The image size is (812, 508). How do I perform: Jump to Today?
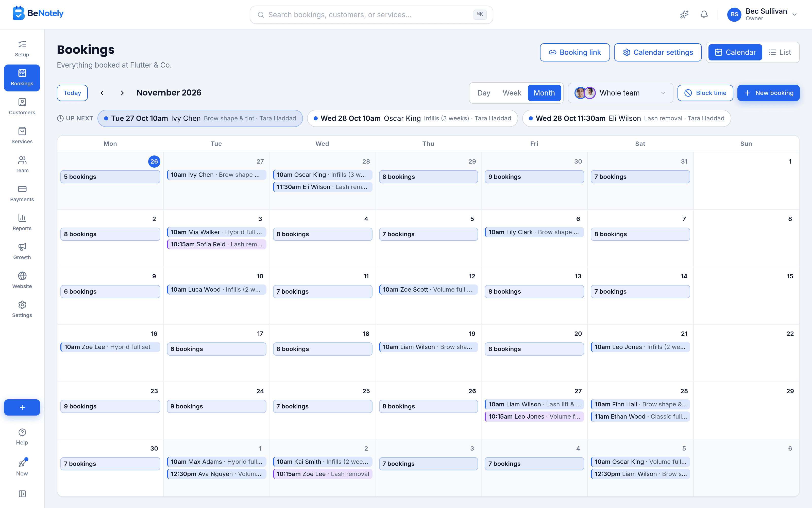72,93
